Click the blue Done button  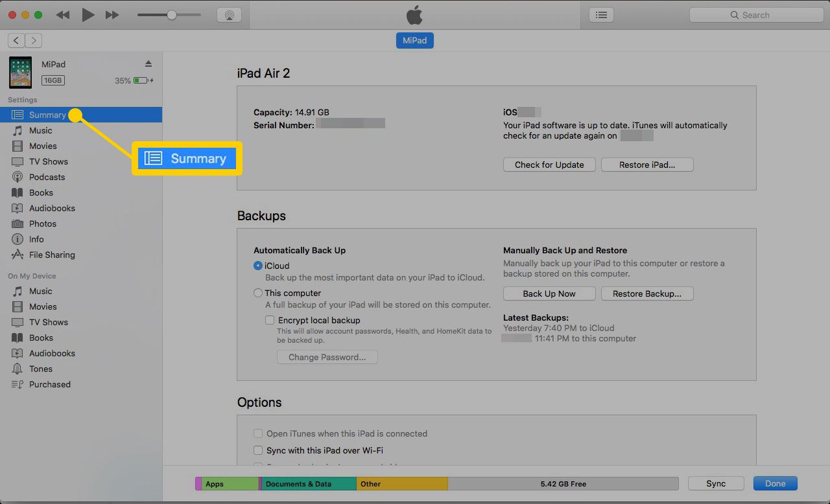775,483
